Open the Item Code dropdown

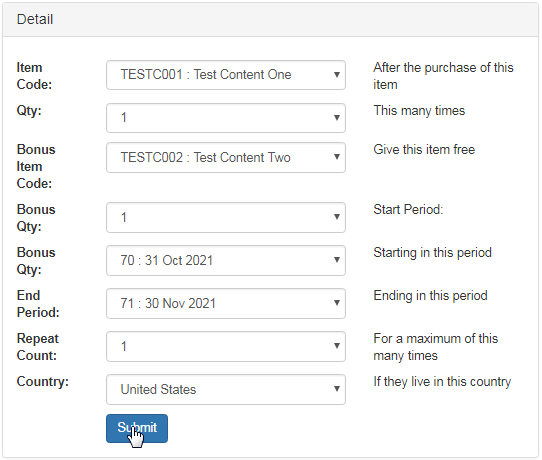click(226, 75)
